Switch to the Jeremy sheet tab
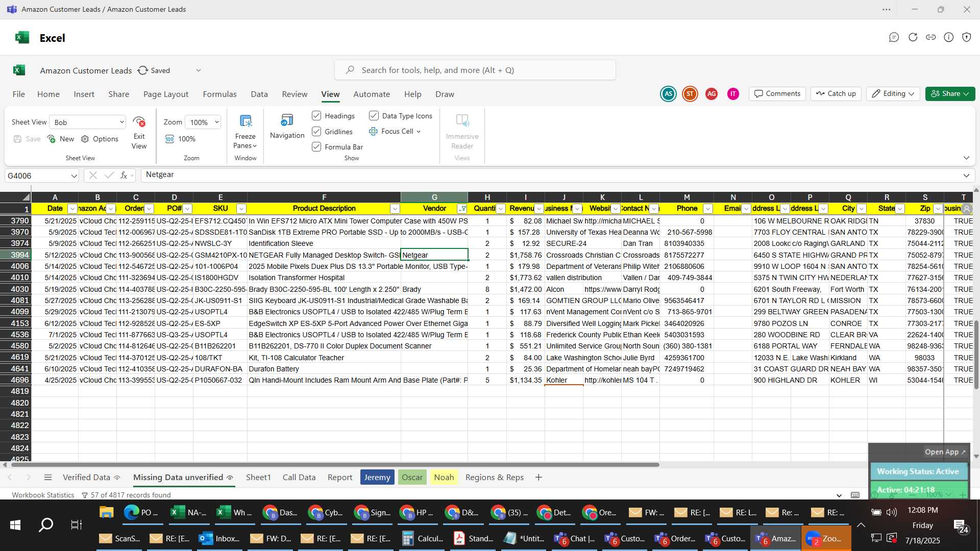Viewport: 980px width, 551px height. click(x=377, y=478)
